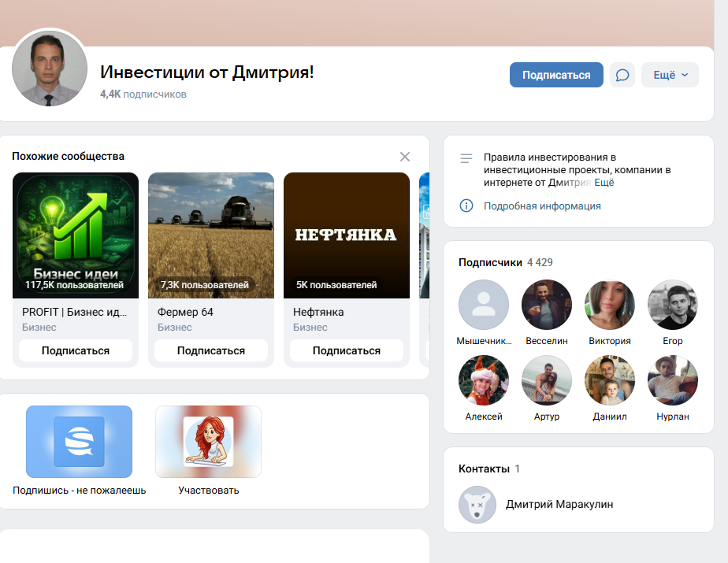This screenshot has height=563, width=728.
Task: Open the message chat bubble icon
Action: click(x=622, y=75)
